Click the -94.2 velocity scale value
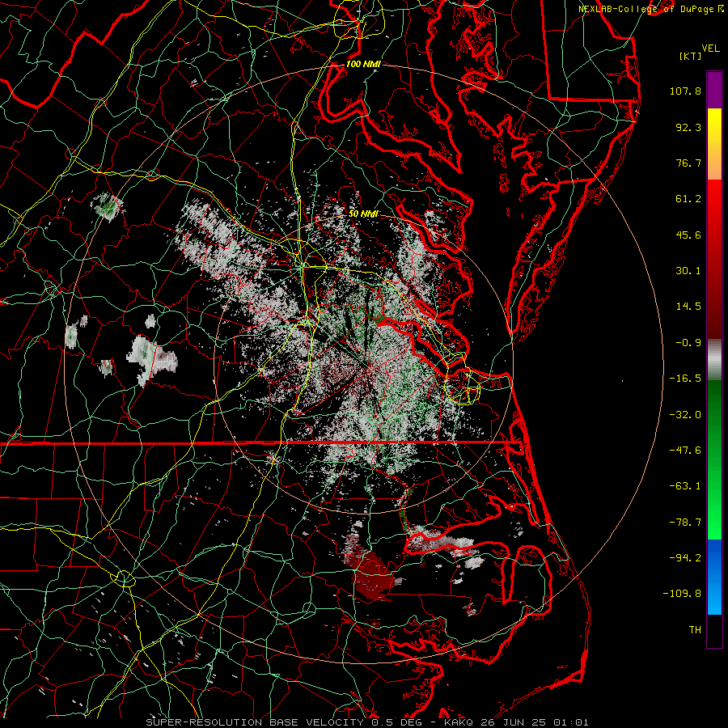The height and width of the screenshot is (728, 728). click(685, 557)
